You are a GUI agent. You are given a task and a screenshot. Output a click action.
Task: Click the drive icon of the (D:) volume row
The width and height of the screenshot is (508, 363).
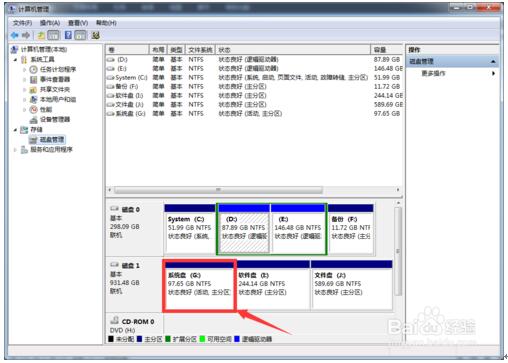pos(111,60)
